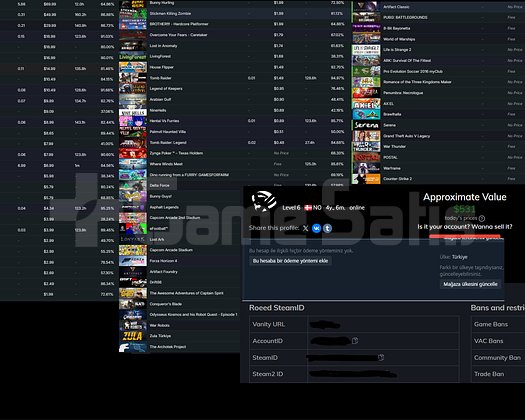Select 'War Robots' game name
525x420 pixels.
[x=159, y=325]
